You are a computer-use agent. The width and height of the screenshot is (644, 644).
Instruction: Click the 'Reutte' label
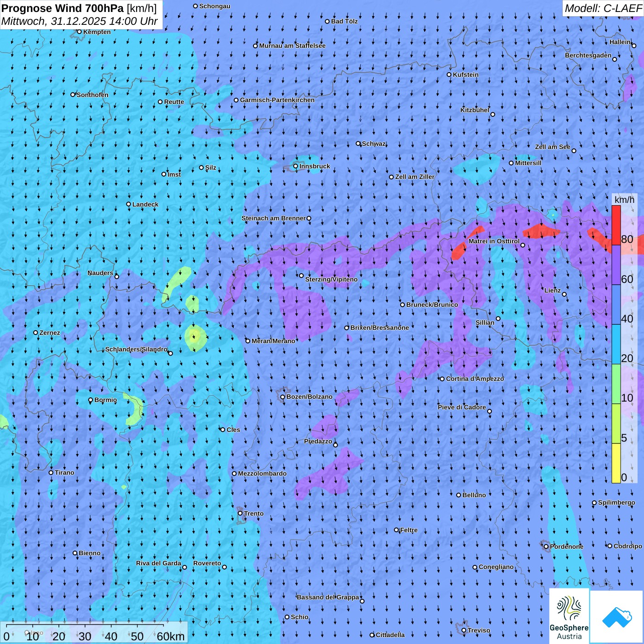pyautogui.click(x=174, y=102)
